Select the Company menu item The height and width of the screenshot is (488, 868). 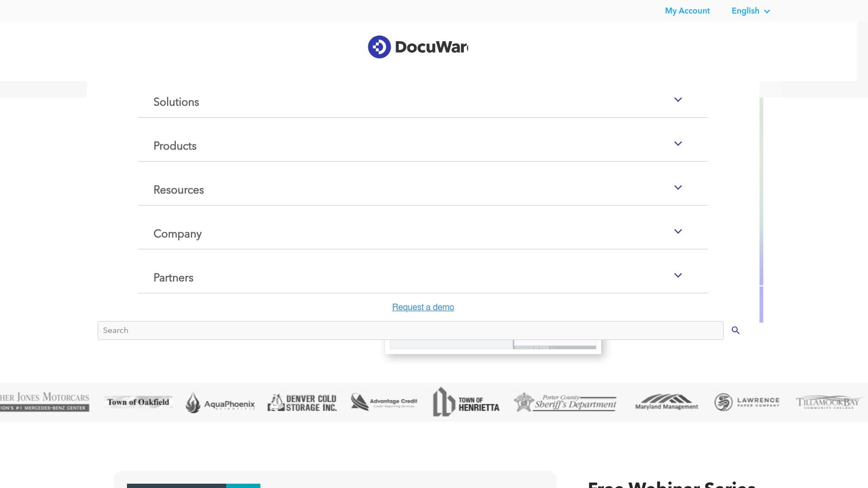[177, 234]
